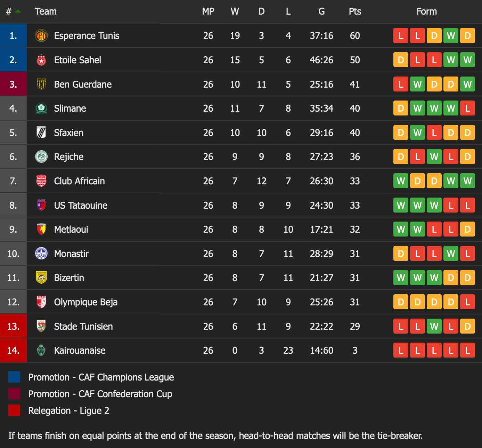Click the Bizertin yellow club crest
This screenshot has width=482, height=448.
tap(41, 278)
